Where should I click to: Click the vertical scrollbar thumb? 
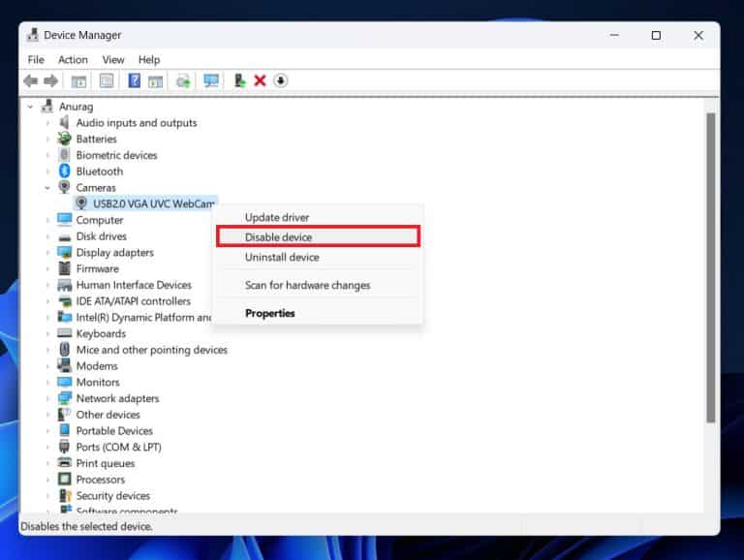pos(710,267)
